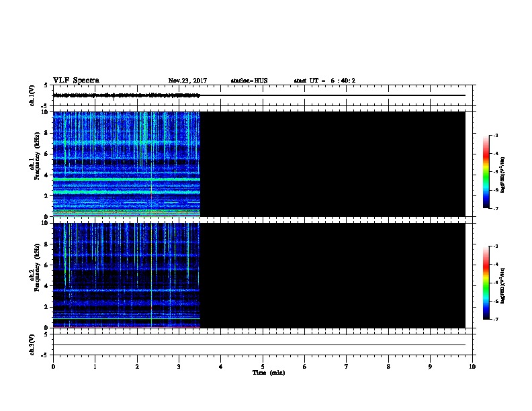The width and height of the screenshot is (532, 411).
Task: Click the "8" kHz tick on ch.1 frequency axis
Action: (x=46, y=133)
